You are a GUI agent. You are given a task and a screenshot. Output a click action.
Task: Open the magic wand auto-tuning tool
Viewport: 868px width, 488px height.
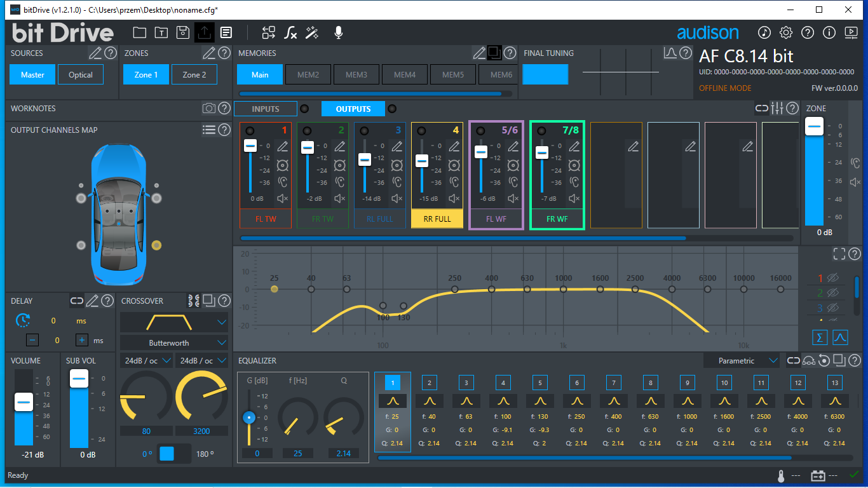tap(312, 32)
